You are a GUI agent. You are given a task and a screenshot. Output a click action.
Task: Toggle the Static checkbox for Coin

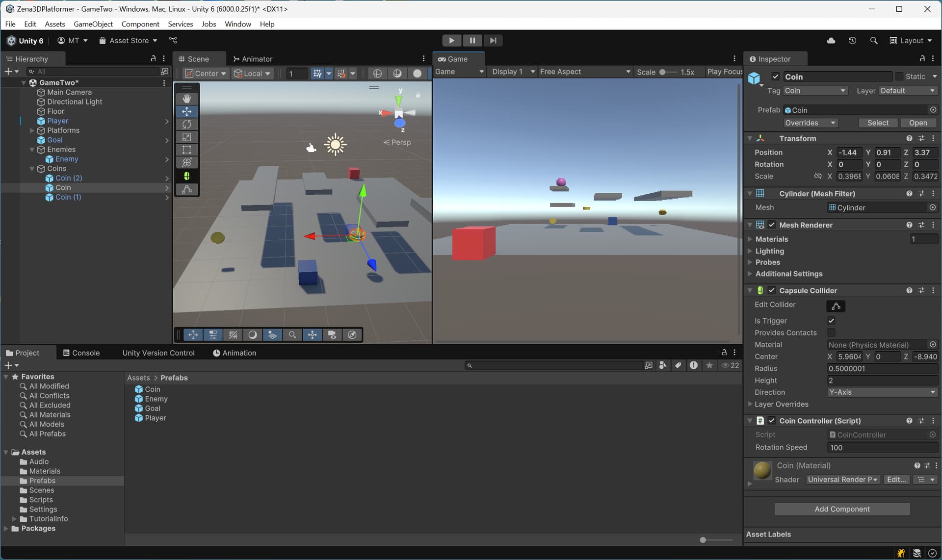tap(899, 76)
